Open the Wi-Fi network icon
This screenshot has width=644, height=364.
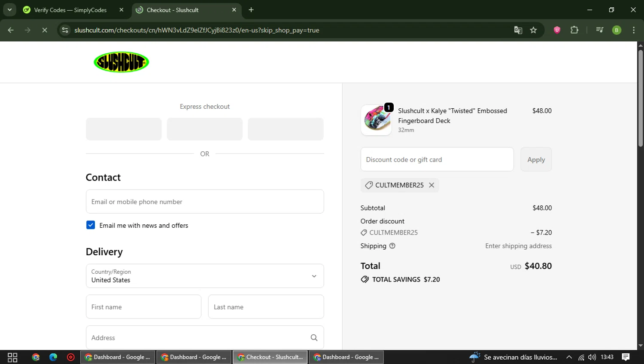click(581, 357)
